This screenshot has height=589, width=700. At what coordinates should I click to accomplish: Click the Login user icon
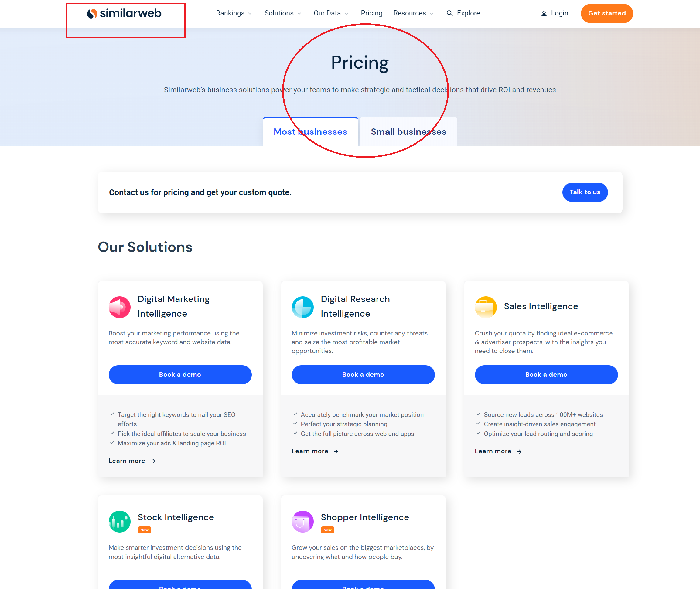tap(544, 14)
